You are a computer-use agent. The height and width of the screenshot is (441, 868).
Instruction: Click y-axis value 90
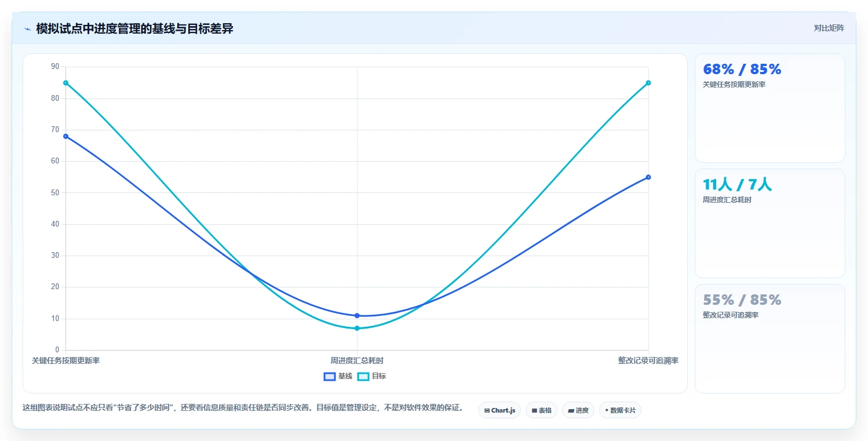(55, 67)
